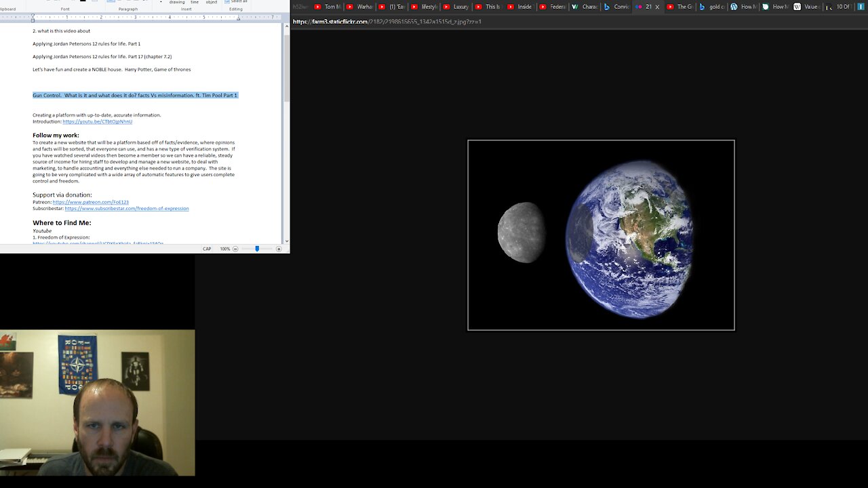Click the line 'Creating a platform with up-to-date, accurate information.'

click(x=96, y=115)
